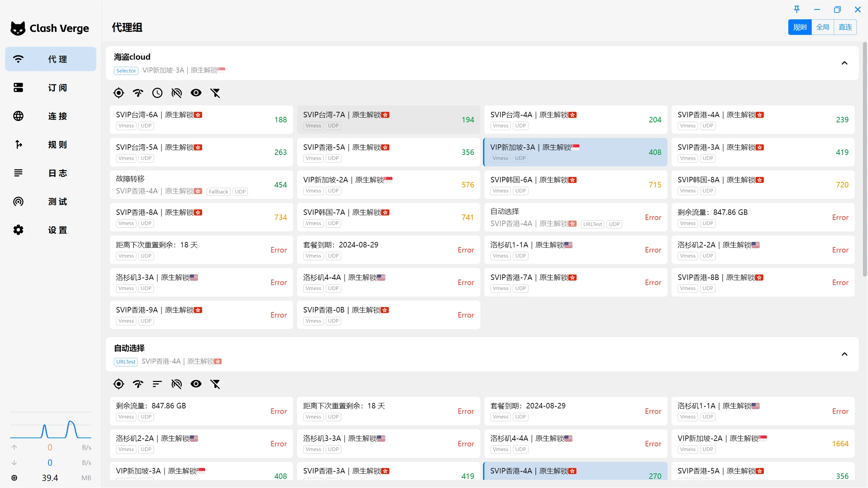Click the clock sort icon in 海盗cloud toolbar
Screen dimensions: 868x488
point(157,93)
